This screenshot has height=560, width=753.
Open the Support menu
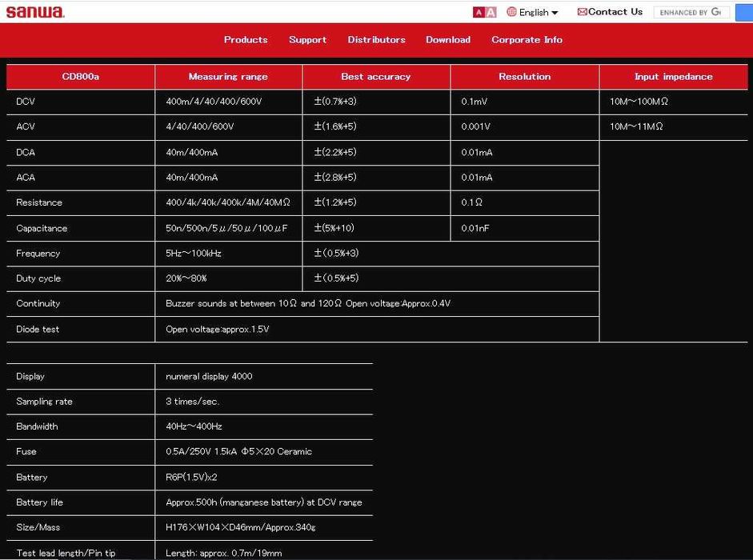(307, 40)
